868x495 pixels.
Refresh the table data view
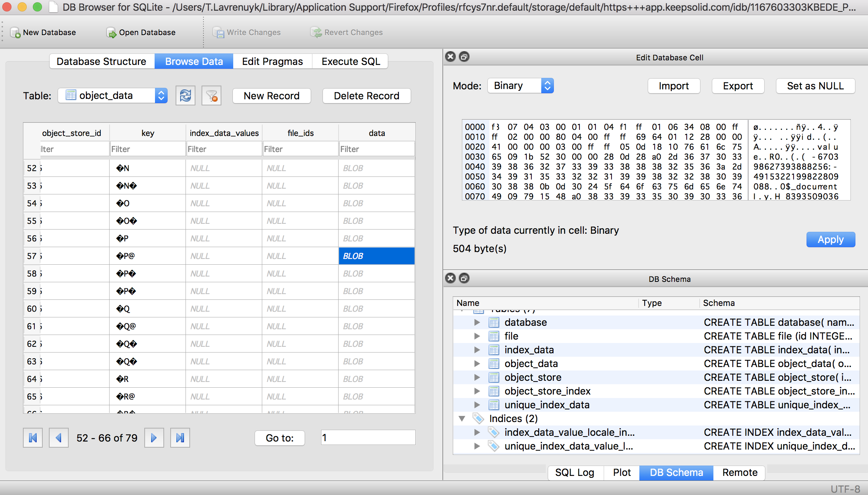click(x=186, y=95)
